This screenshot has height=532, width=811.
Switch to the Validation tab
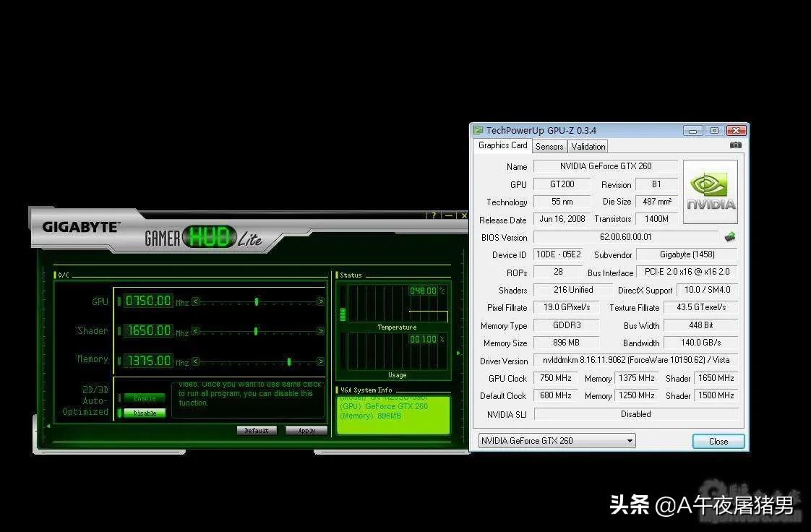click(x=588, y=146)
